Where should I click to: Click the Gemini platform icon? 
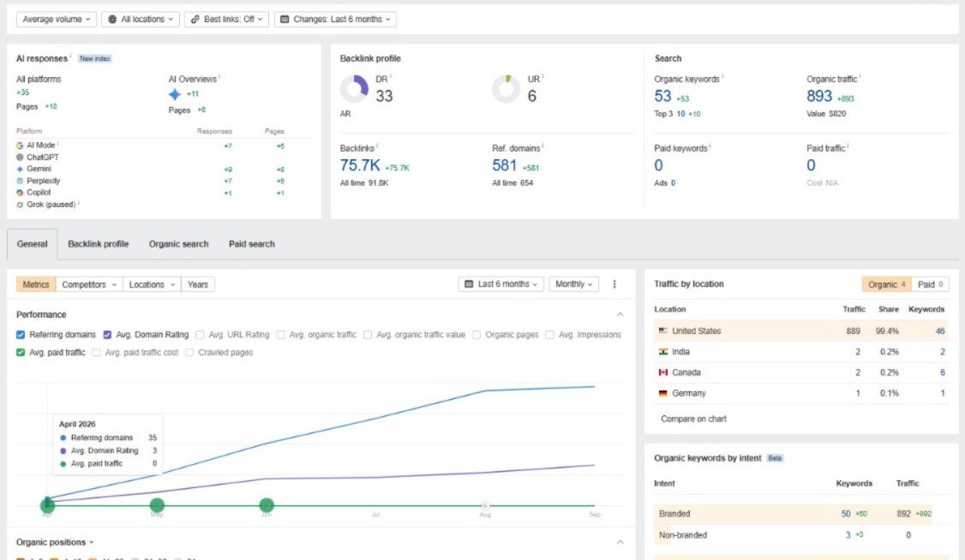(20, 169)
